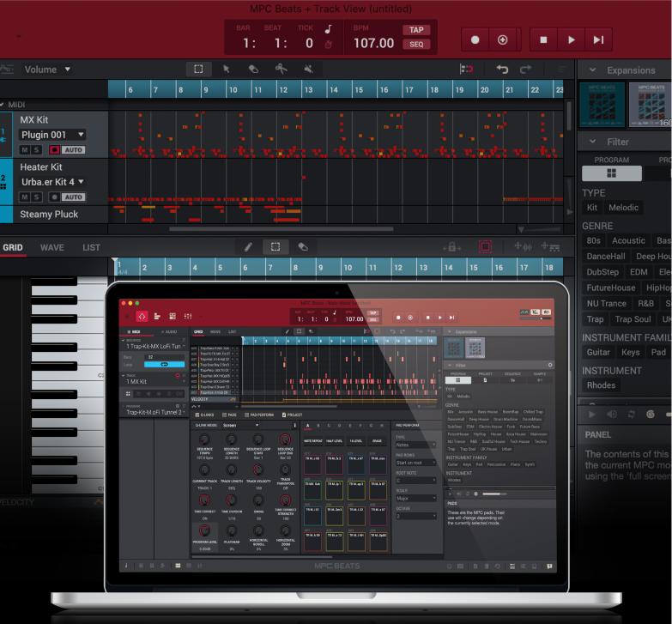
Task: Solo the Heater Kit track
Action: click(37, 197)
